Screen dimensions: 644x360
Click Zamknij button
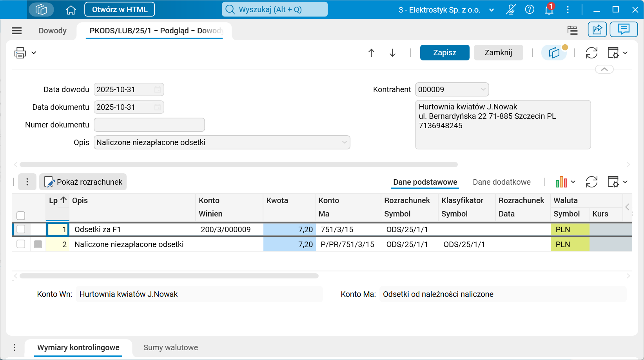pyautogui.click(x=498, y=53)
